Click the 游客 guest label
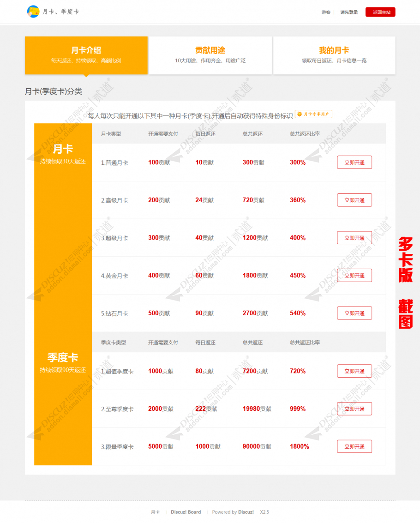 (x=326, y=12)
